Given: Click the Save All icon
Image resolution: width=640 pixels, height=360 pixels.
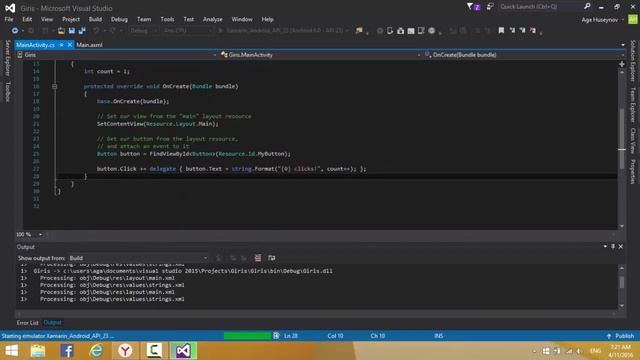Looking at the screenshot, I should pyautogui.click(x=82, y=31).
